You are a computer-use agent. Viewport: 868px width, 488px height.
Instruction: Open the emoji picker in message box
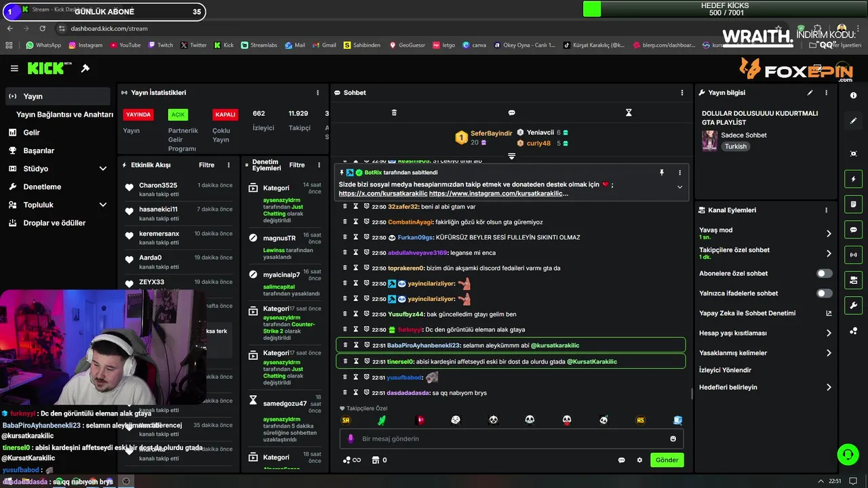673,439
